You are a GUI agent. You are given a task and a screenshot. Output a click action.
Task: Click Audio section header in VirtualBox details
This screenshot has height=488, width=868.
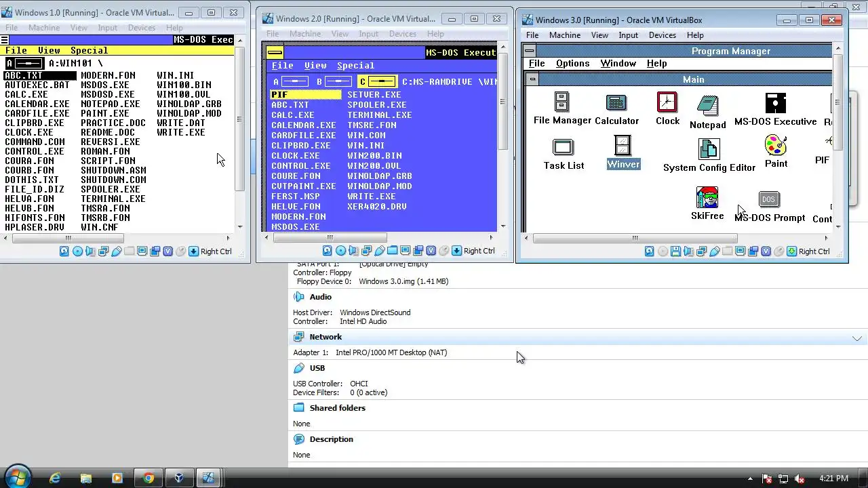(x=320, y=297)
